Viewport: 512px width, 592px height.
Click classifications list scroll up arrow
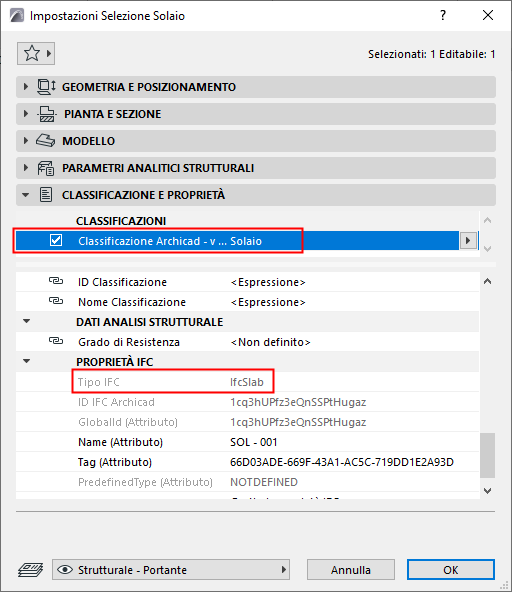click(x=487, y=220)
